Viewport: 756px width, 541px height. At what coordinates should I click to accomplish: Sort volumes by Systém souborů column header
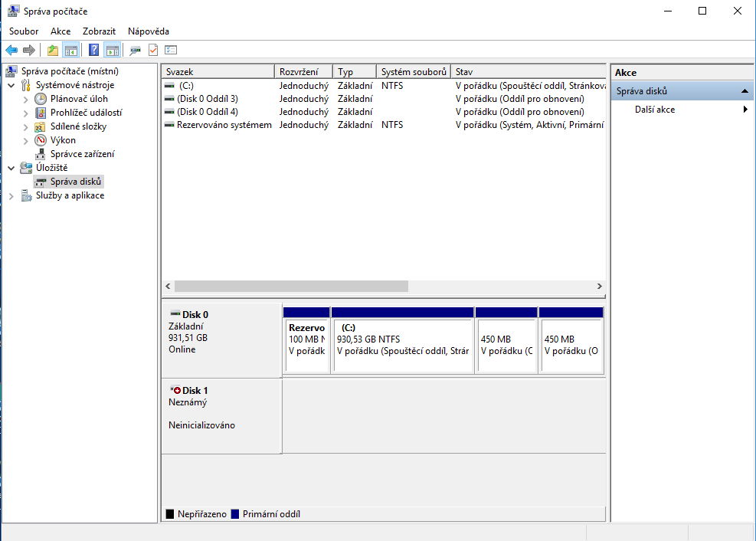click(413, 71)
